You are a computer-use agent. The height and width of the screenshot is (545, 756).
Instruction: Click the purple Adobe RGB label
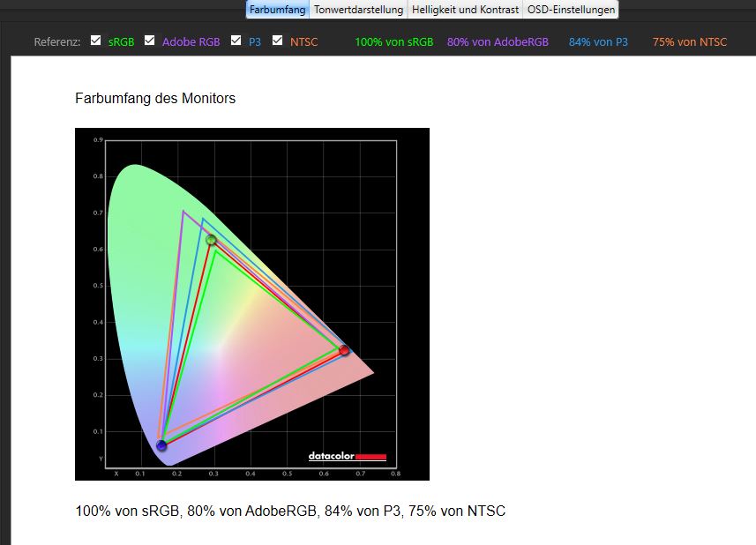click(191, 42)
